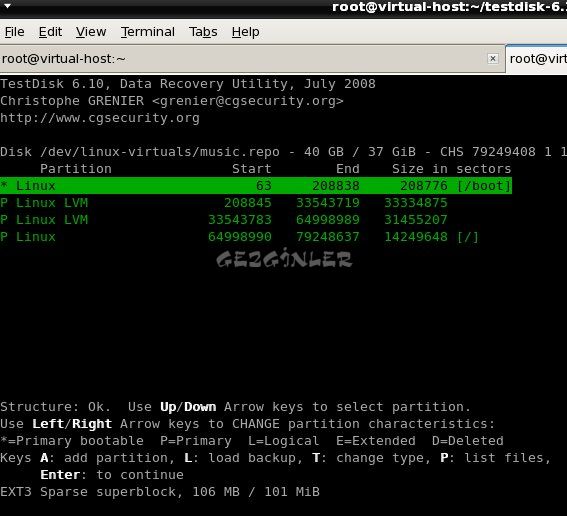Click the Disk /dev/linux-virtuals/music.repo line
Screen dimensions: 567x516
point(284,152)
